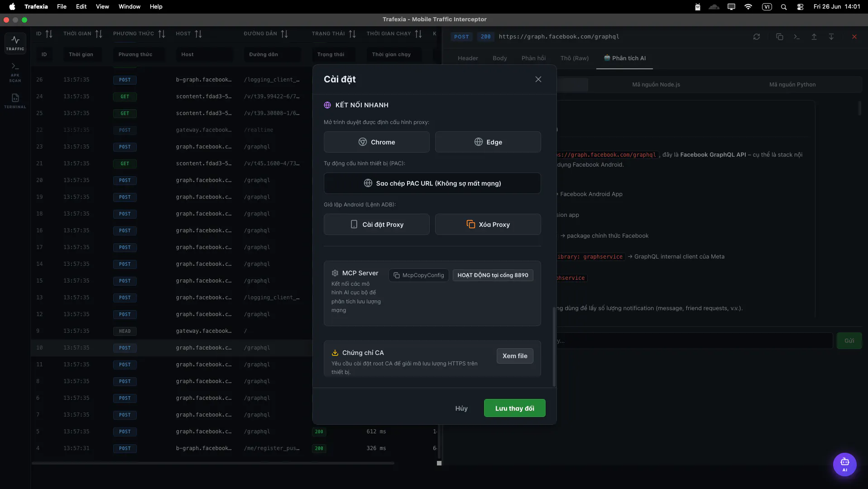The width and height of the screenshot is (868, 489).
Task: Sort requests by Đường dẫn column
Action: pyautogui.click(x=284, y=34)
